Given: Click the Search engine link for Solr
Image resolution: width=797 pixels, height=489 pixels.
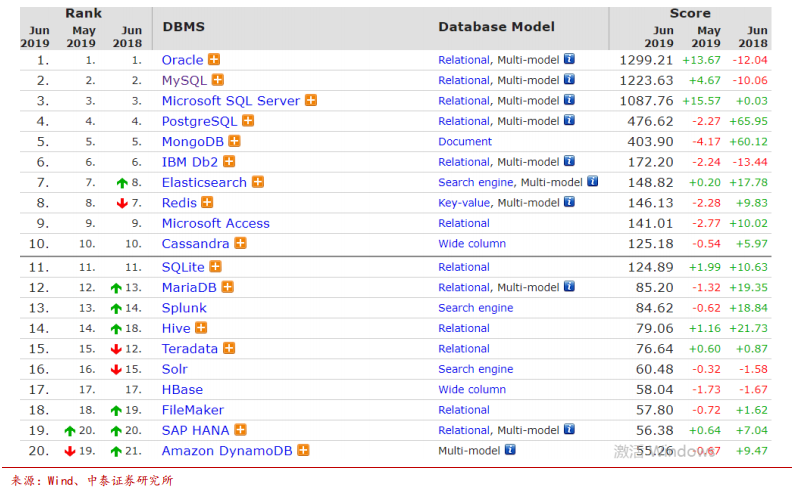Looking at the screenshot, I should 476,369.
